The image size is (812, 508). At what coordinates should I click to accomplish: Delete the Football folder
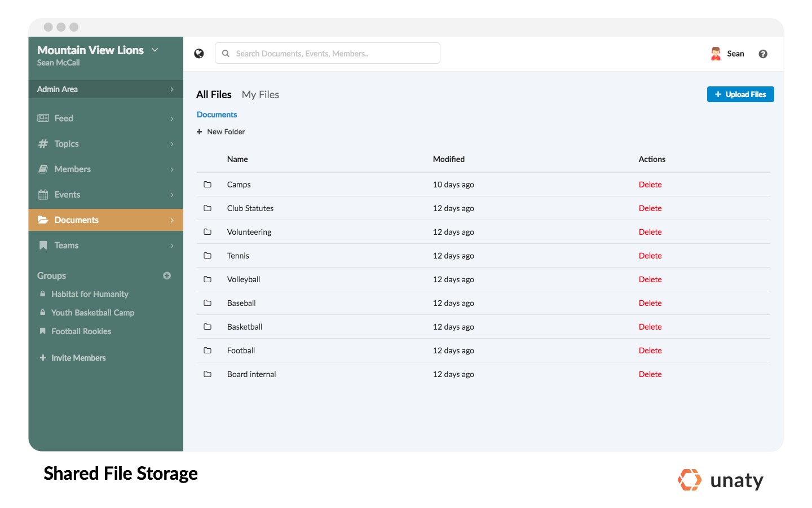(x=650, y=351)
